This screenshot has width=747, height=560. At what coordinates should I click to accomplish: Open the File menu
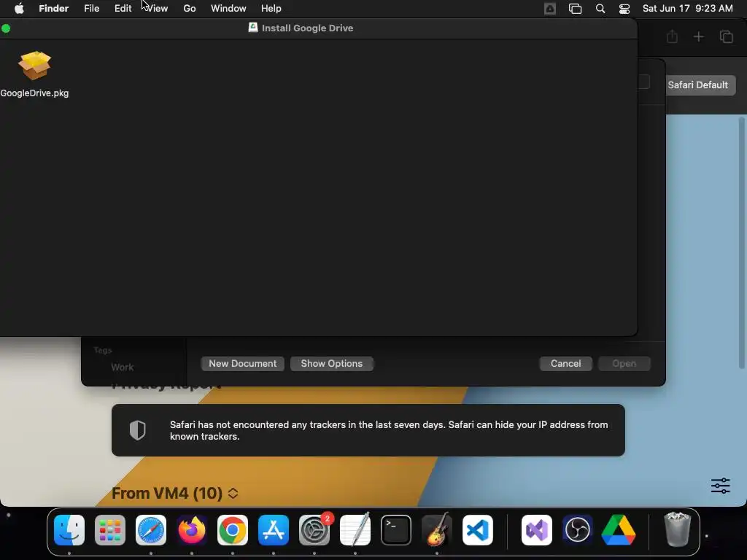[x=91, y=9]
